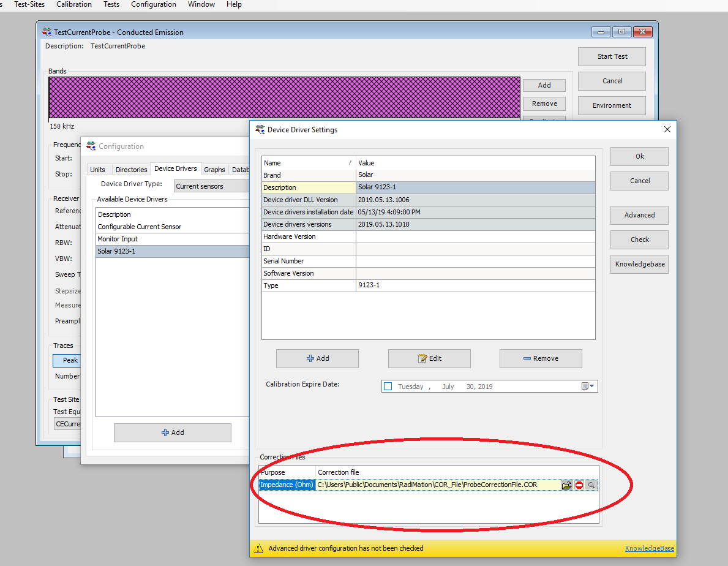
Task: Open the calibration date calendar dropdown
Action: click(x=588, y=387)
